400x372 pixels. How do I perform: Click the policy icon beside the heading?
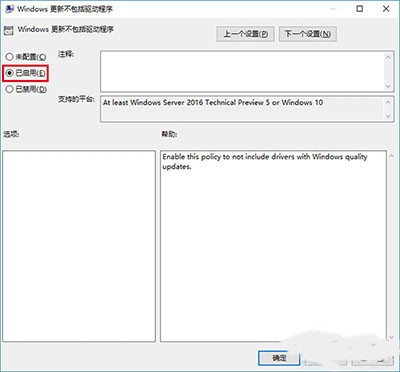[9, 30]
